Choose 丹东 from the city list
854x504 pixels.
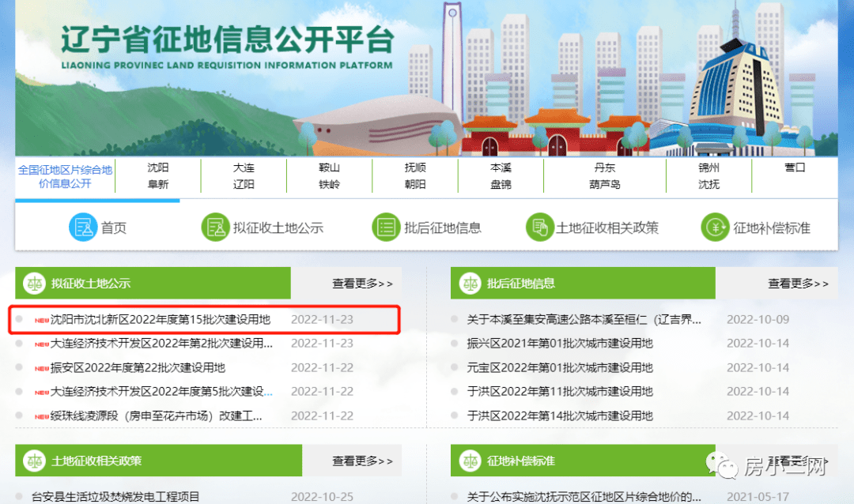point(604,167)
